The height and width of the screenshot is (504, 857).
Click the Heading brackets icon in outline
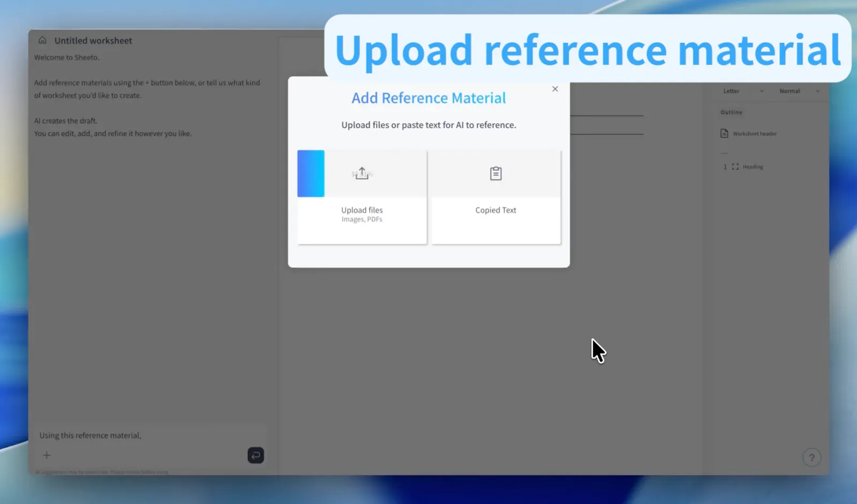click(735, 167)
